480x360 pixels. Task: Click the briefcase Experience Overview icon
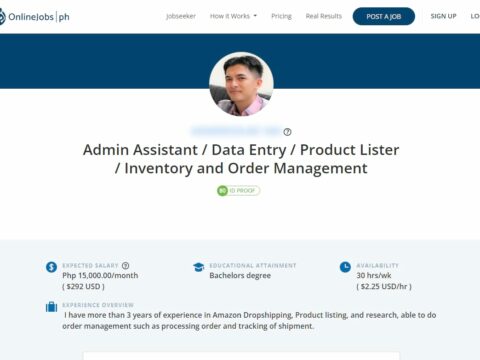tap(51, 307)
